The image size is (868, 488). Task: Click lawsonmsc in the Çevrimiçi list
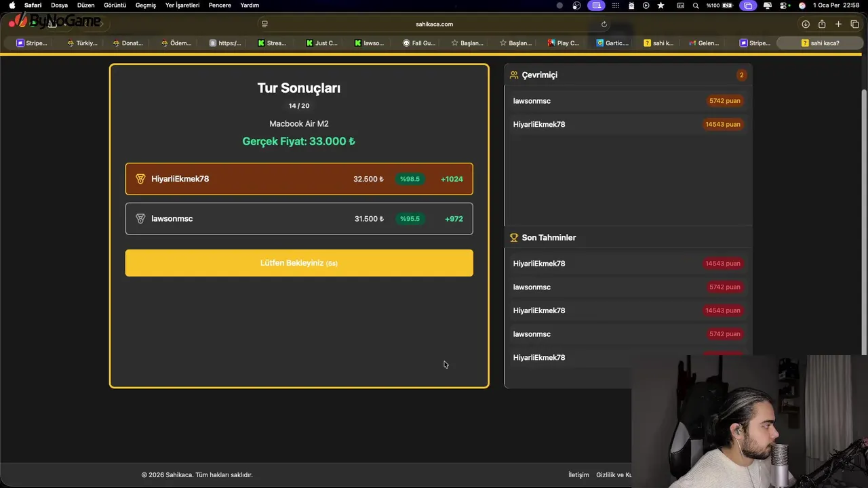pos(532,101)
